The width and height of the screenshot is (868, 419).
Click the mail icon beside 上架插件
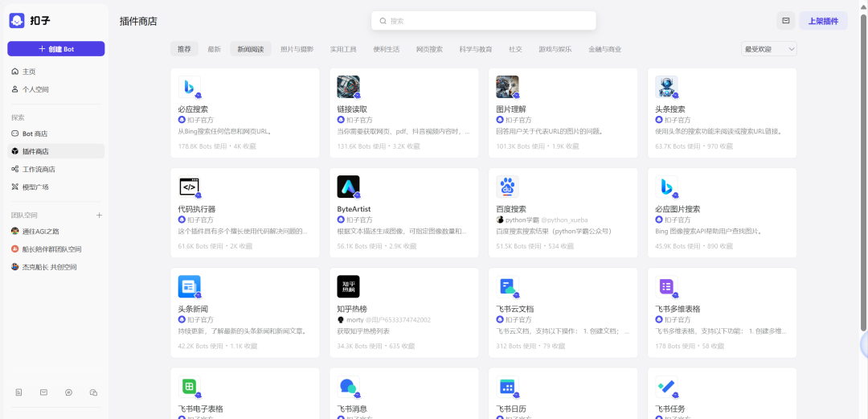(x=785, y=21)
